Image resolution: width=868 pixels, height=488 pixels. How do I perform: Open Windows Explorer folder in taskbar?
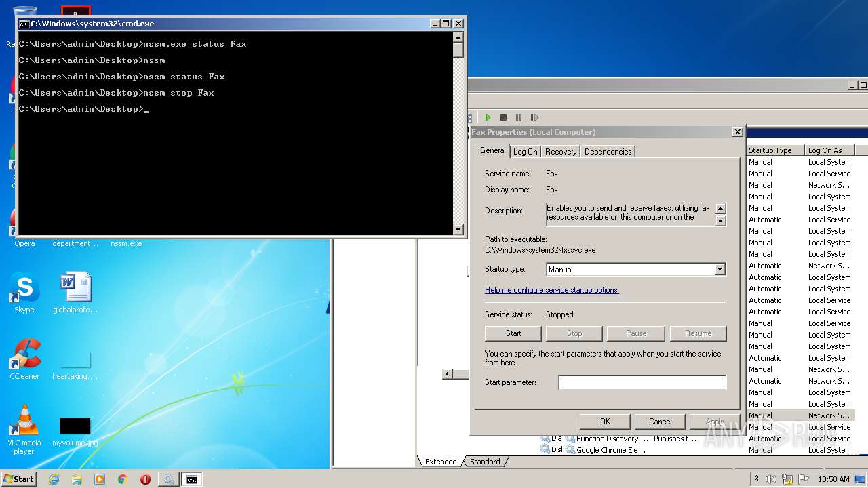77,479
